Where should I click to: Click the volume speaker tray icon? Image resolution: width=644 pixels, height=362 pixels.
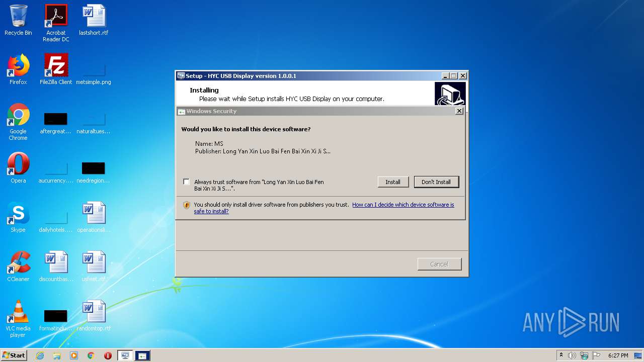[x=572, y=355]
